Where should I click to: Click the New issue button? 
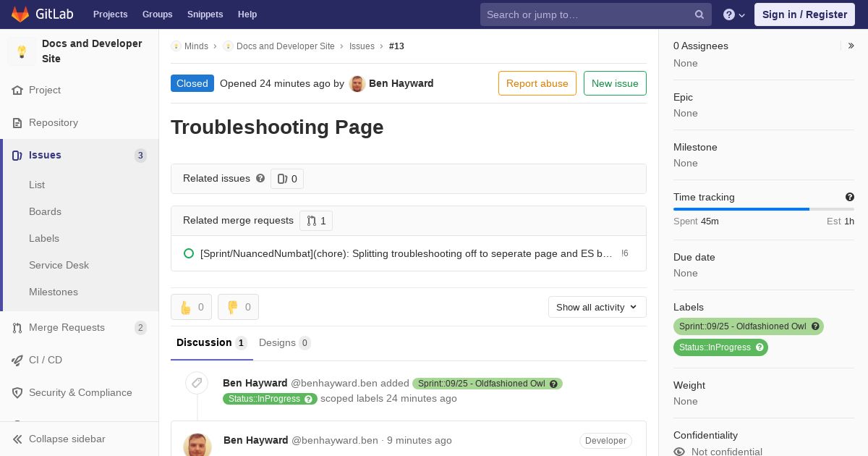615,83
